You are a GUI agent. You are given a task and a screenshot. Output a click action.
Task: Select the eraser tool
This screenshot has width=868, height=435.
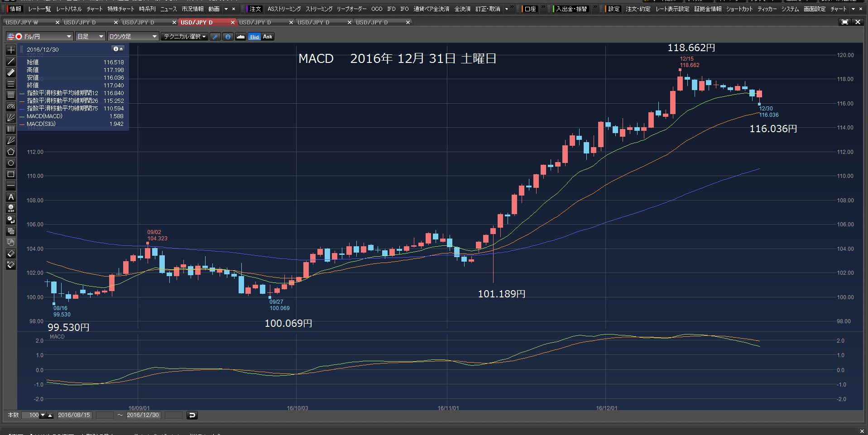click(x=11, y=253)
